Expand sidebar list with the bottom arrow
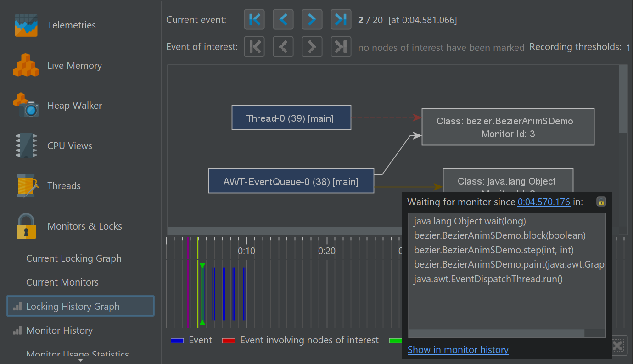Image resolution: width=633 pixels, height=364 pixels. click(x=81, y=360)
